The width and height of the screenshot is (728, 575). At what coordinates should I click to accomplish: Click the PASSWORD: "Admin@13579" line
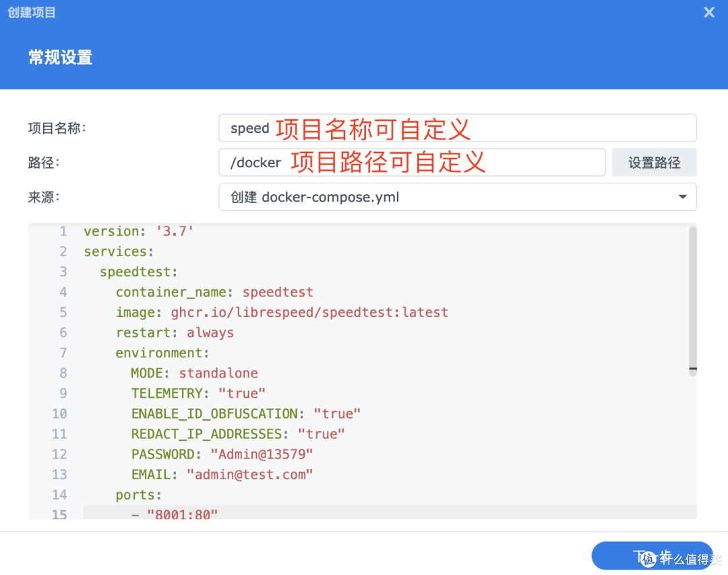222,454
